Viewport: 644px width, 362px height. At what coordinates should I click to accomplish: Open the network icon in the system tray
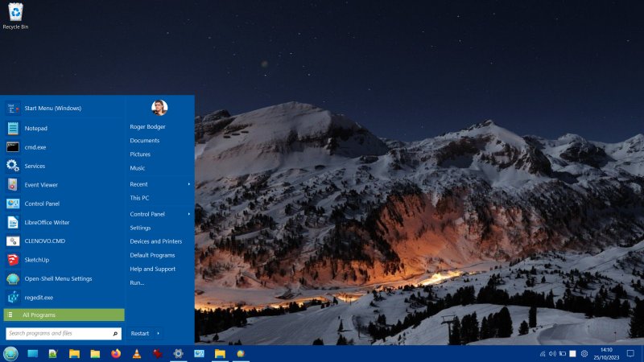pyautogui.click(x=543, y=354)
